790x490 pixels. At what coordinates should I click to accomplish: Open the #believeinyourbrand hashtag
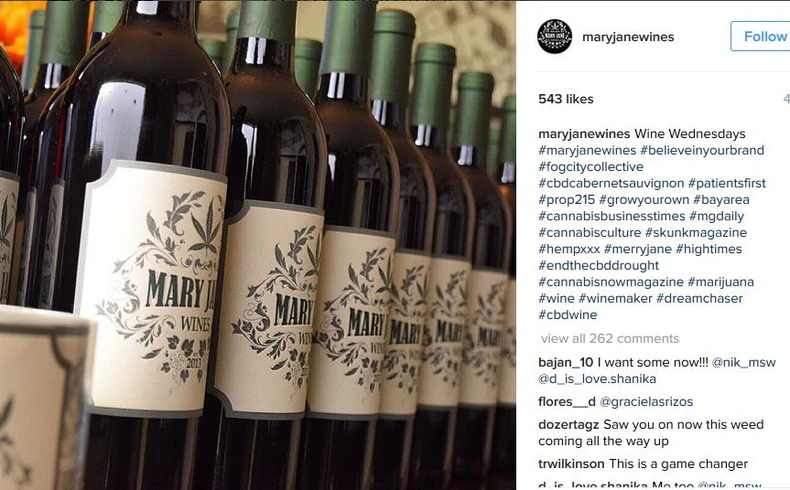click(702, 150)
